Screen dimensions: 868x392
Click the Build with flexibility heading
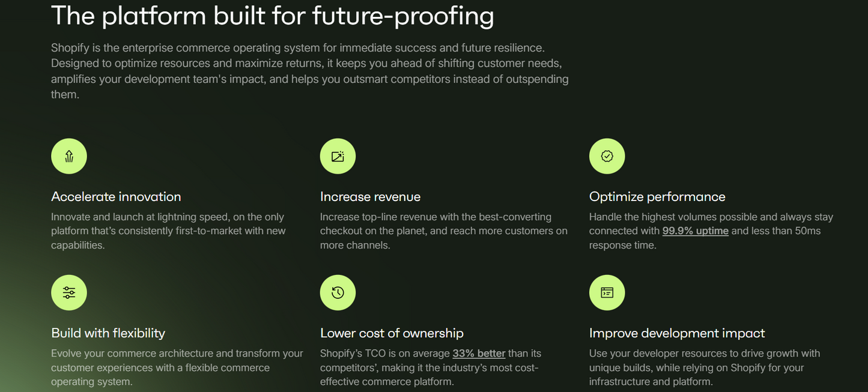[108, 333]
